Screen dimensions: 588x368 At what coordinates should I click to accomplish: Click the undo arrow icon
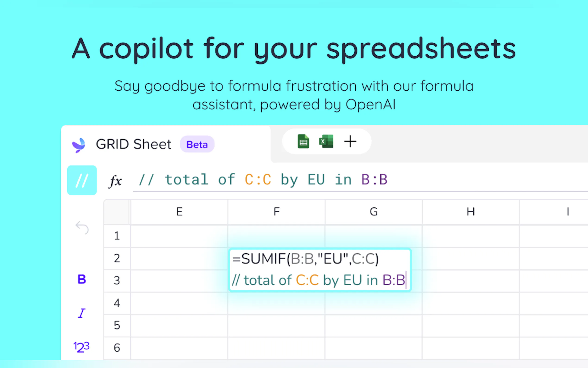tap(82, 228)
